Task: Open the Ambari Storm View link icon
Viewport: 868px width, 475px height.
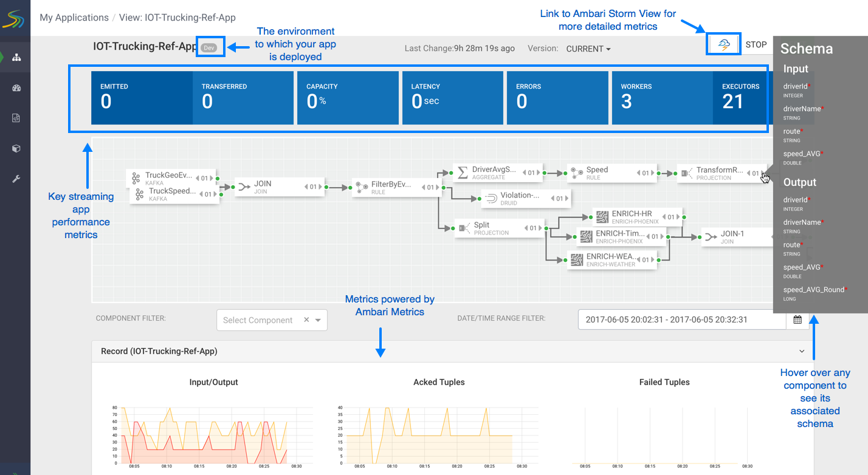Action: tap(723, 44)
